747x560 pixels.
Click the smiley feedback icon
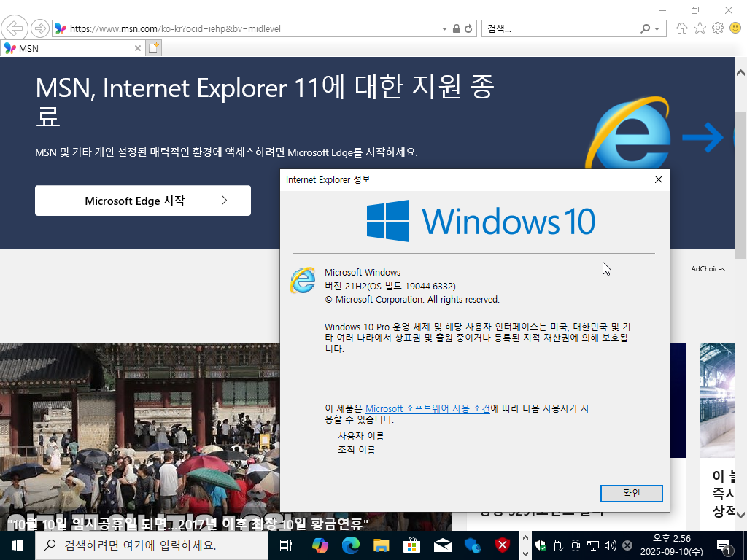[x=735, y=28]
